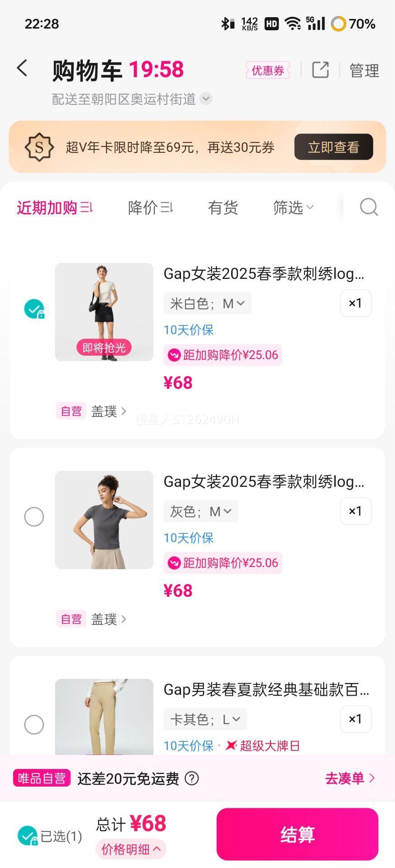Tap the 超级大牌日 brand day icon
395x868 pixels.
click(231, 745)
